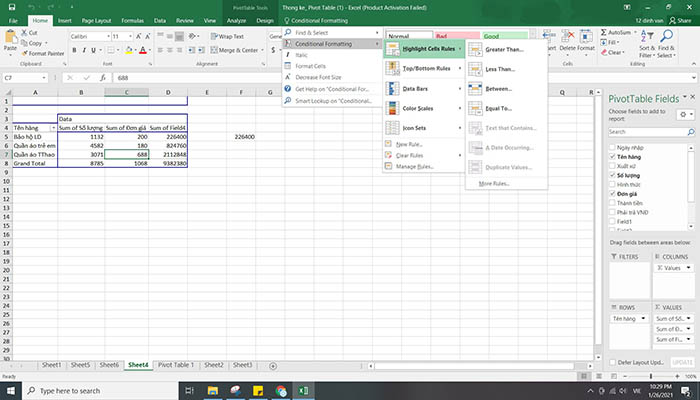The image size is (700, 400).
Task: Choose New Rule in the menu
Action: click(x=423, y=144)
